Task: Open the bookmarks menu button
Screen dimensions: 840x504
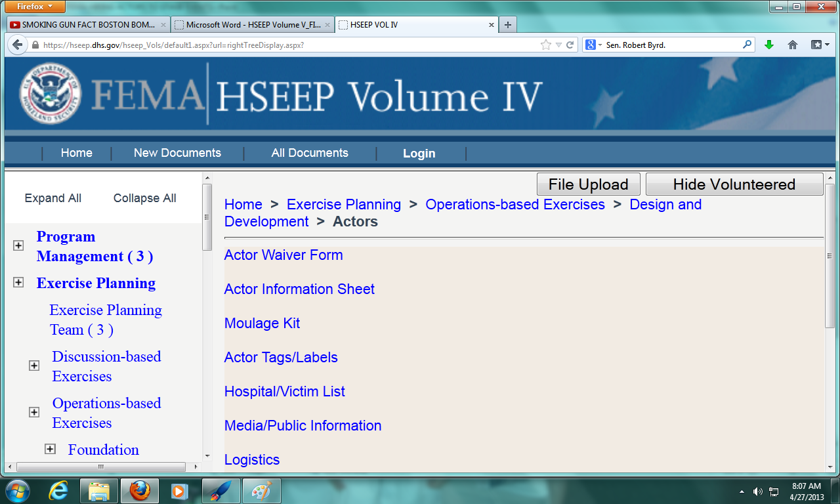Action: (820, 45)
